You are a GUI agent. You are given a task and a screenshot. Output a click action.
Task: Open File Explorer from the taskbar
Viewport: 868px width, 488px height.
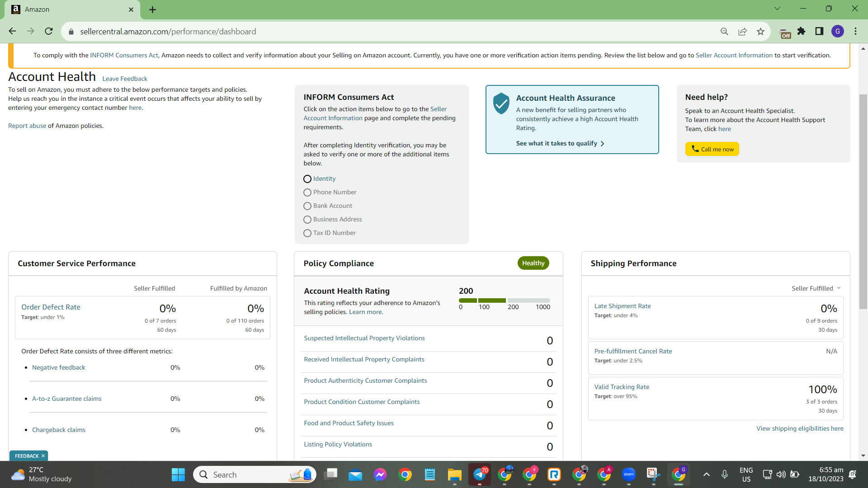[454, 474]
